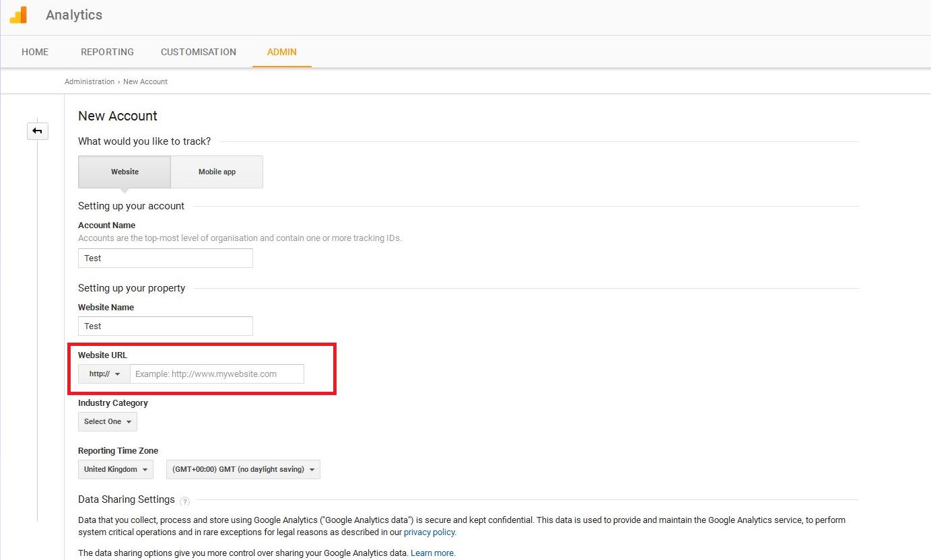Screen dimensions: 931x560
Task: Open the privacy policy link
Action: (x=429, y=532)
